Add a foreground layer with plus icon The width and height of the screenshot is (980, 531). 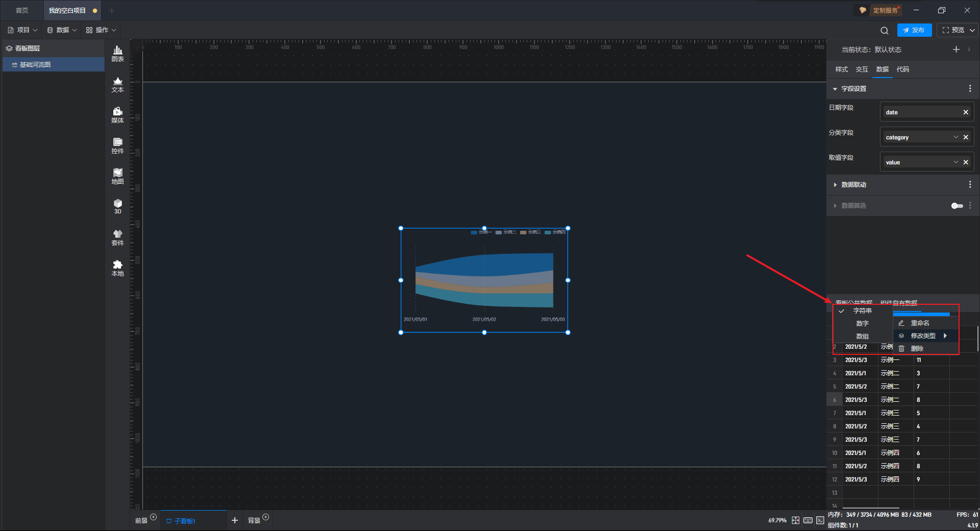point(154,517)
